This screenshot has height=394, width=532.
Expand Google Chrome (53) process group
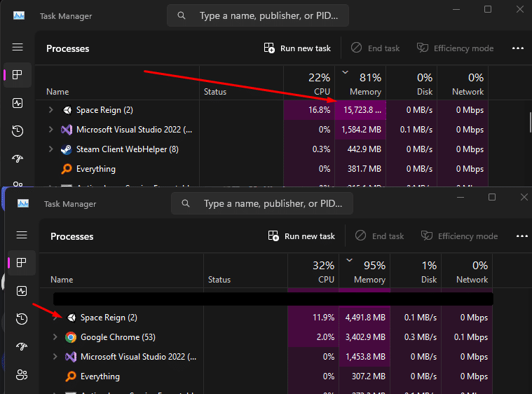coord(55,337)
